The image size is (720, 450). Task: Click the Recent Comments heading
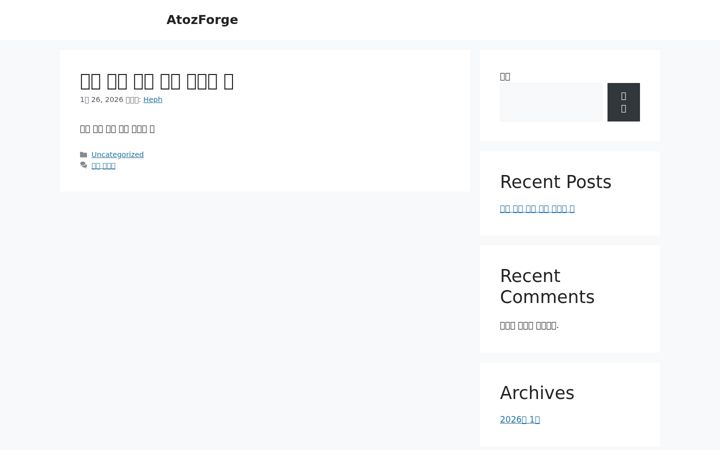click(x=547, y=287)
